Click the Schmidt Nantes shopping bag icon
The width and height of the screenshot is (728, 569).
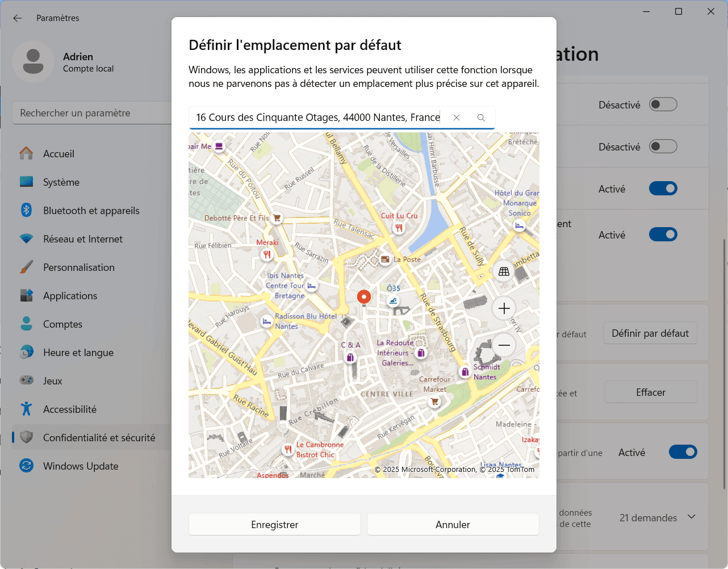(x=465, y=372)
